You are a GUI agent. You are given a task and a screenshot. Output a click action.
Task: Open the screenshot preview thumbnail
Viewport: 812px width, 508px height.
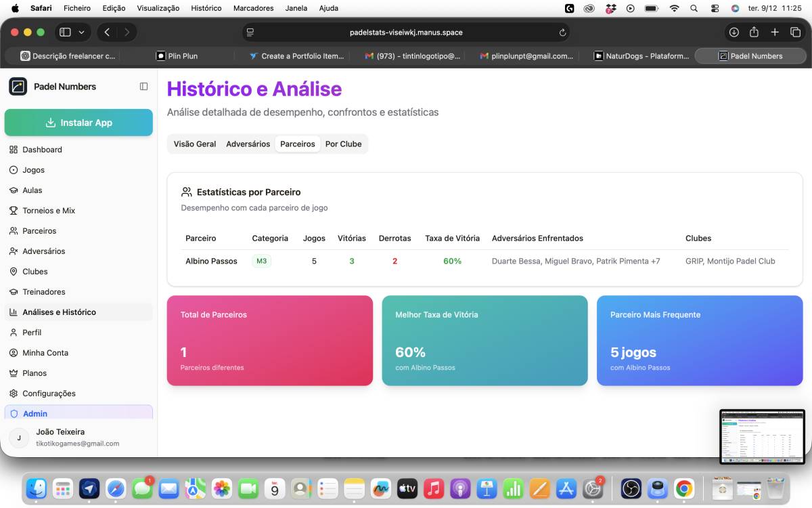coord(762,436)
